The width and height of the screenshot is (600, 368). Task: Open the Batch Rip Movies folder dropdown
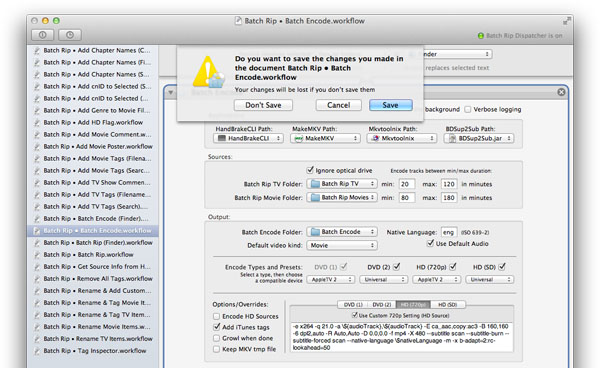pyautogui.click(x=342, y=197)
